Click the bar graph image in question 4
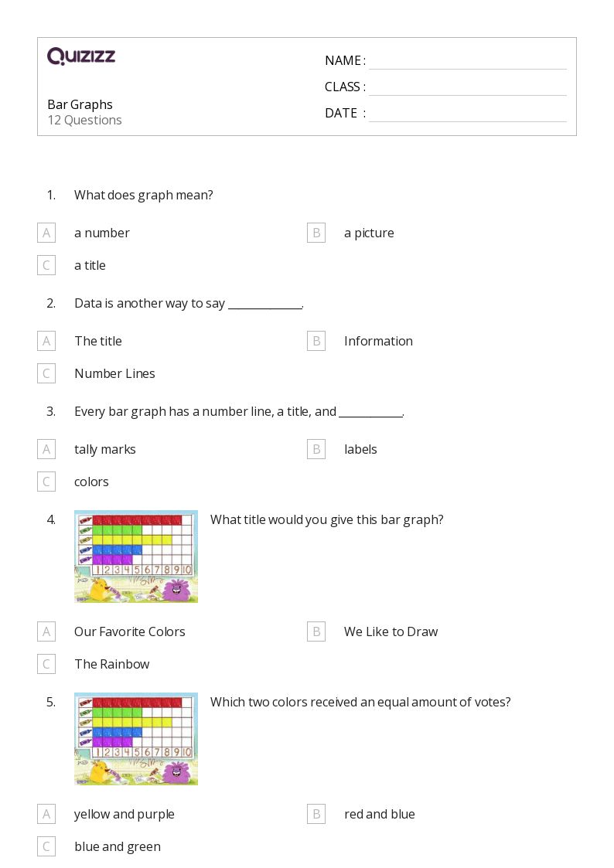 tap(136, 557)
